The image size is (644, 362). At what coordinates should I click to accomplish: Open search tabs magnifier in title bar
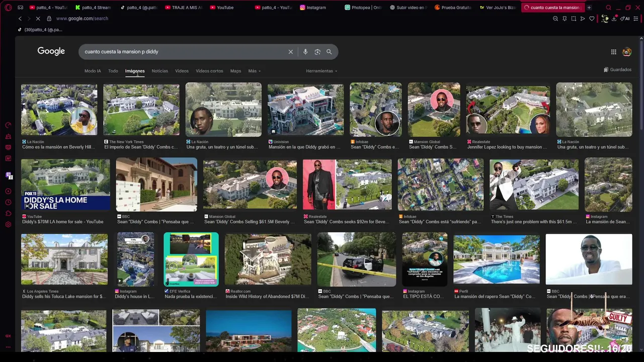[608, 8]
